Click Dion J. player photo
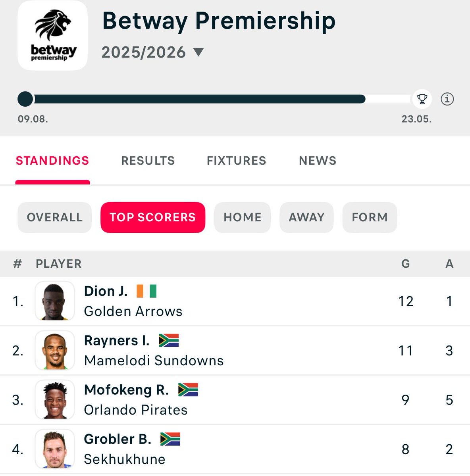 pyautogui.click(x=55, y=301)
